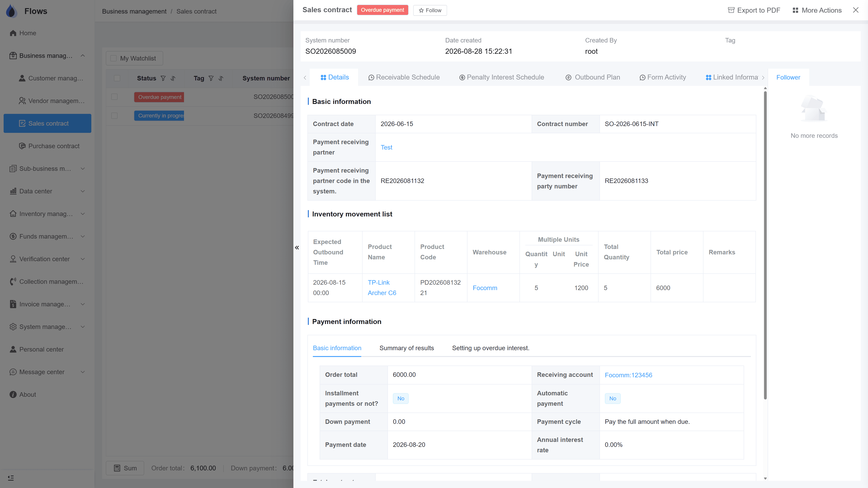868x488 pixels.
Task: Check the Overdue payment row checkbox
Action: coord(114,97)
